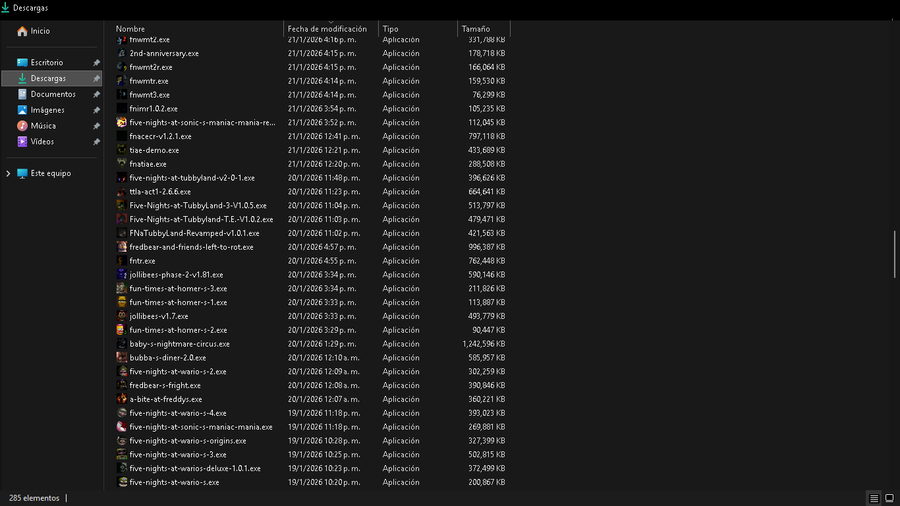
Task: Select file five-nights-at-warios-deluxe-1.0.1.exe
Action: [195, 468]
